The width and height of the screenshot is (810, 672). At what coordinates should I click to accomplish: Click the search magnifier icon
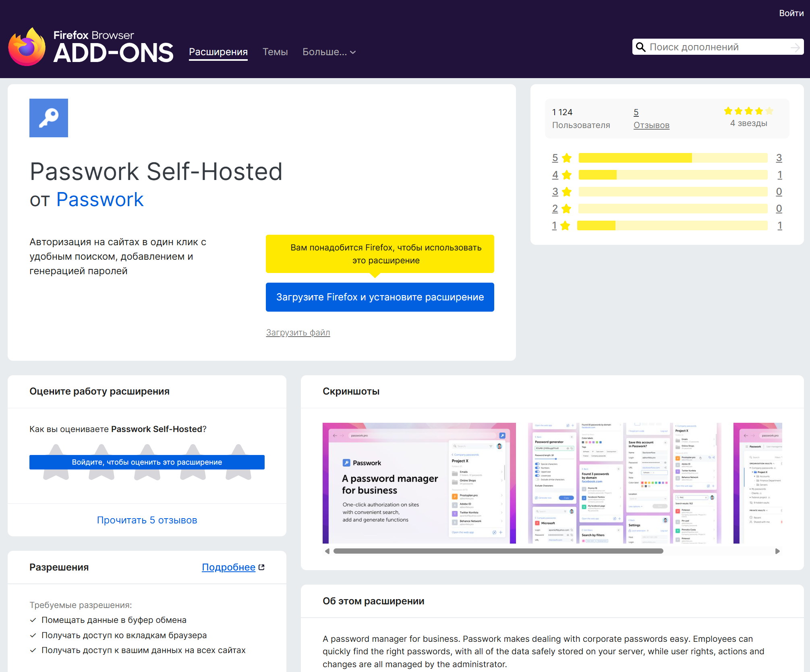[x=640, y=47]
